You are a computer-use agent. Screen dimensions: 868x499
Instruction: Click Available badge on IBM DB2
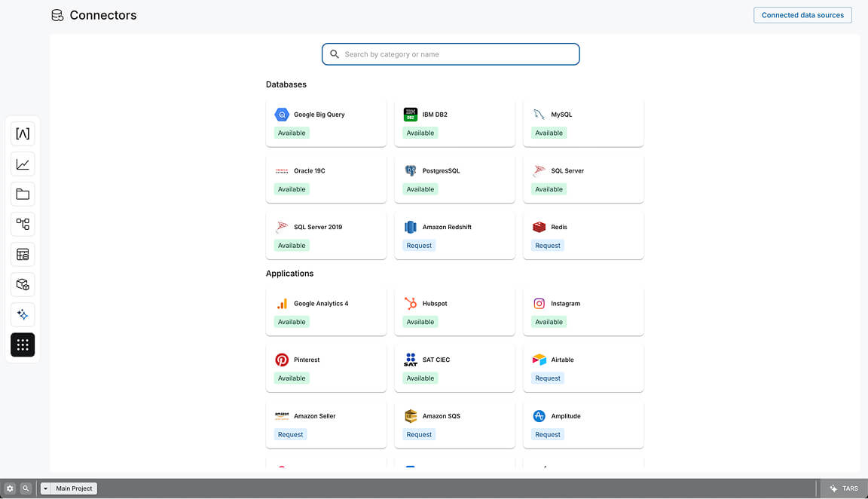(420, 133)
